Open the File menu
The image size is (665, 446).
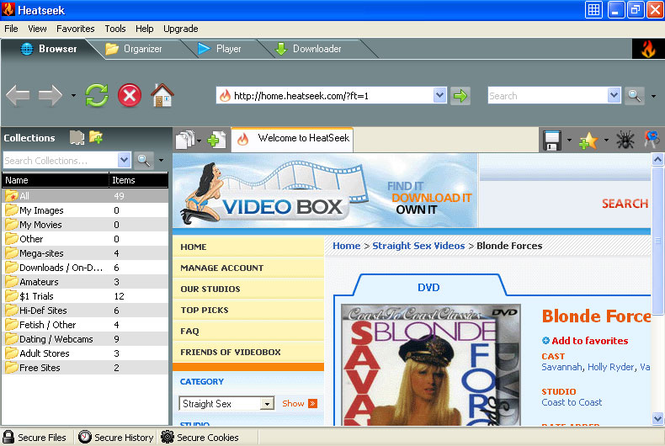(x=11, y=29)
